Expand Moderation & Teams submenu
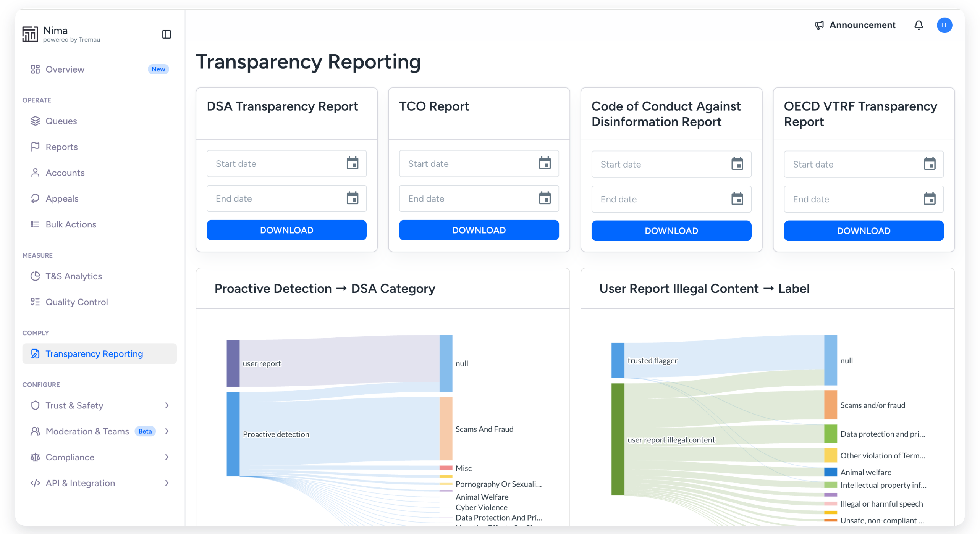This screenshot has width=980, height=534. 167,431
